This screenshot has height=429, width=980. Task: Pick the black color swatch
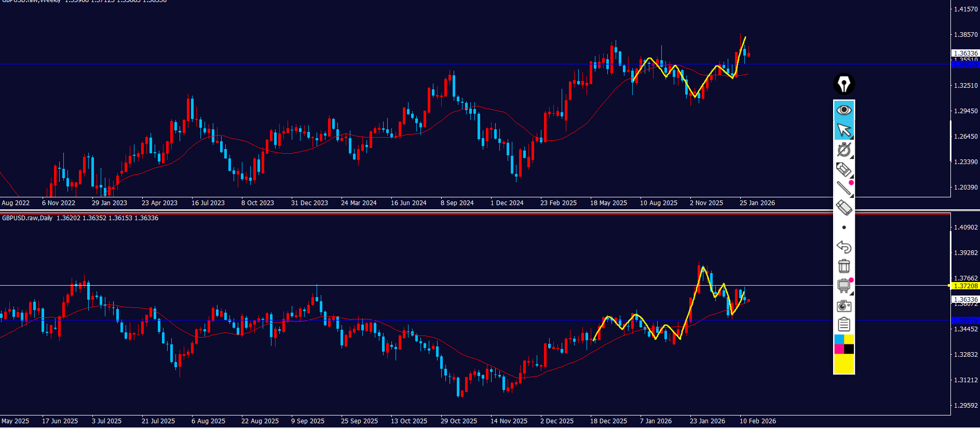pyautogui.click(x=849, y=349)
